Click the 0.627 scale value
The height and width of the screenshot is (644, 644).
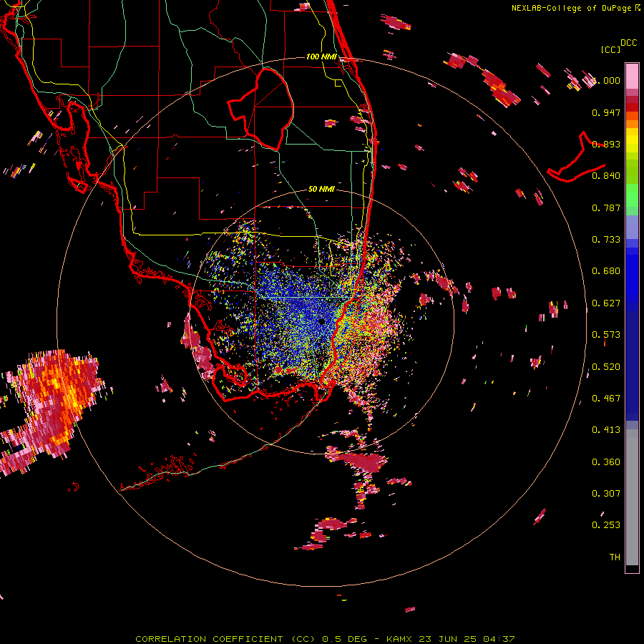point(606,303)
